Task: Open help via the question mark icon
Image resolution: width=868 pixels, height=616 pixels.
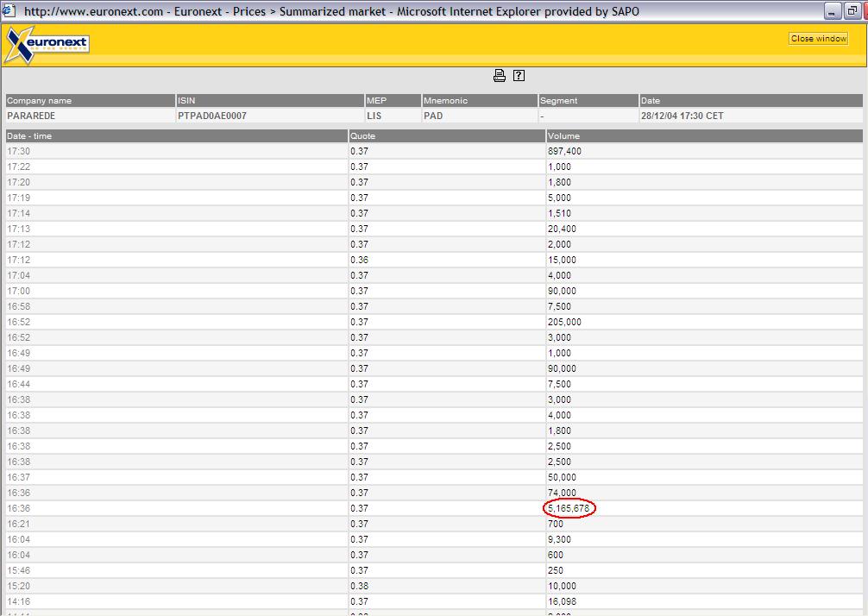Action: click(x=519, y=76)
